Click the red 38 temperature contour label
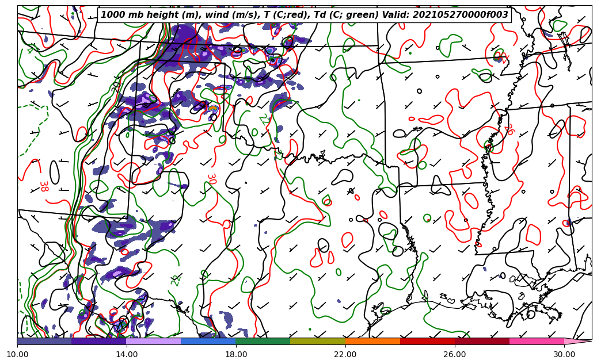 pos(43,186)
